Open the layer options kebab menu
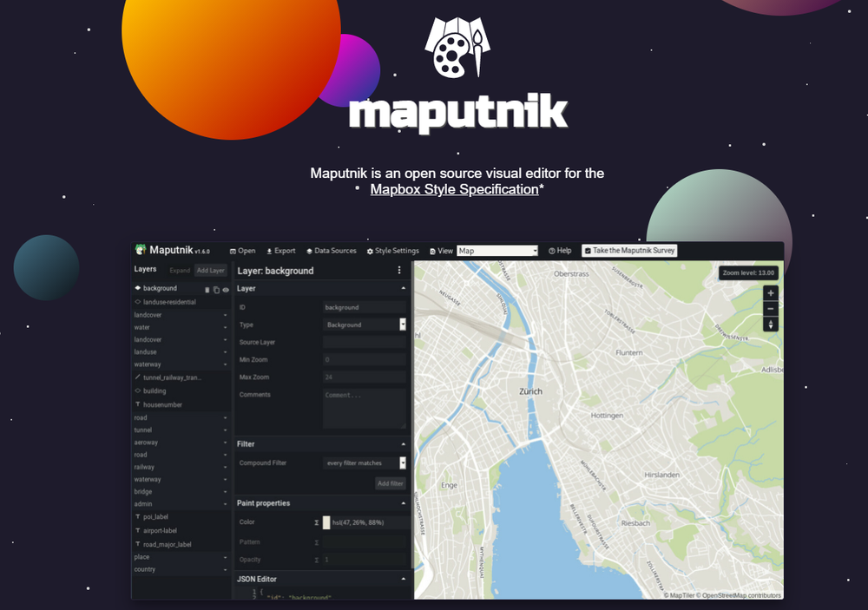The height and width of the screenshot is (610, 868). (398, 270)
